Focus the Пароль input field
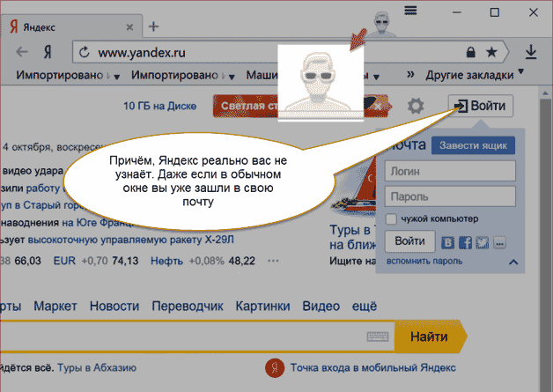 [450, 196]
